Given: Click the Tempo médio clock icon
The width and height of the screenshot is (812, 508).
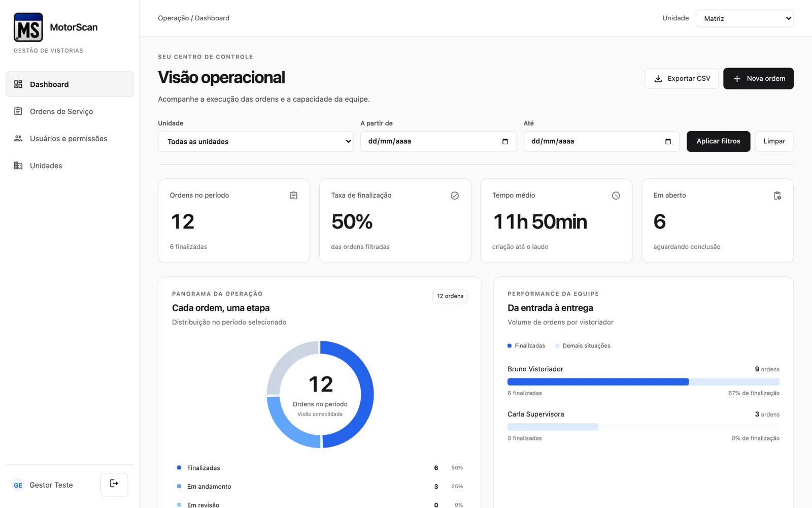Looking at the screenshot, I should (x=616, y=196).
